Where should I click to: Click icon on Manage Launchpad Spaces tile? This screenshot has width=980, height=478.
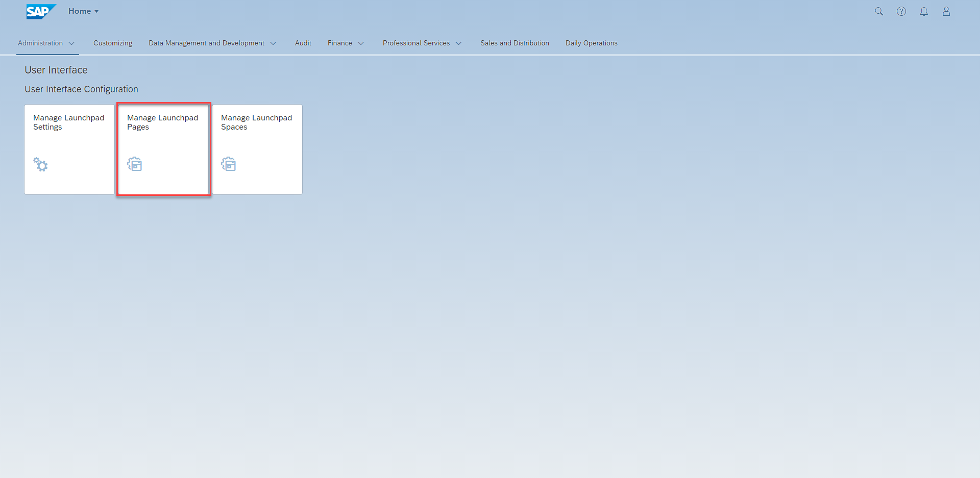coord(228,164)
